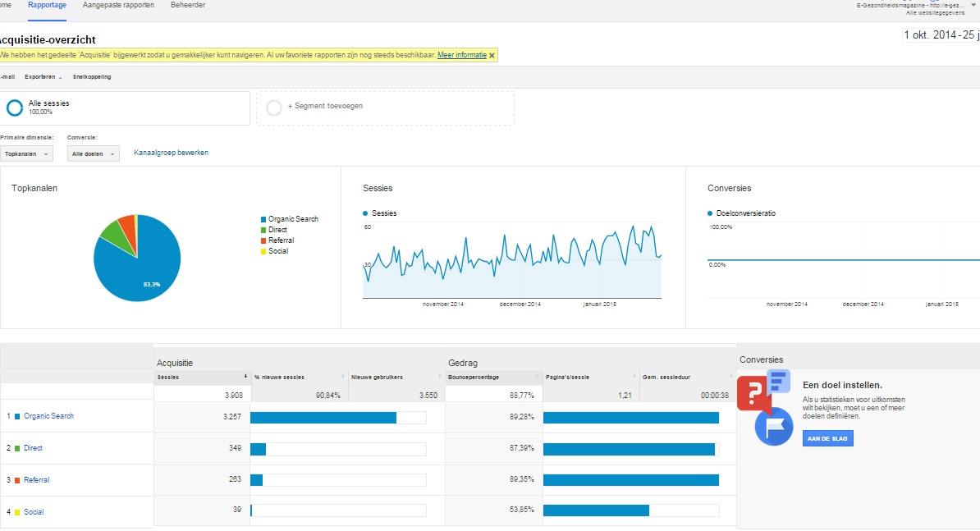Click the Snelkoppeling toolbar option
Viewport: 980px width, 531px height.
tap(92, 77)
